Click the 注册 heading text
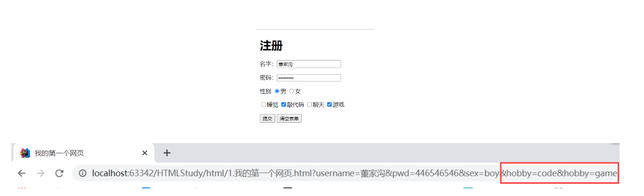Image resolution: width=644 pixels, height=196 pixels. coord(271,46)
